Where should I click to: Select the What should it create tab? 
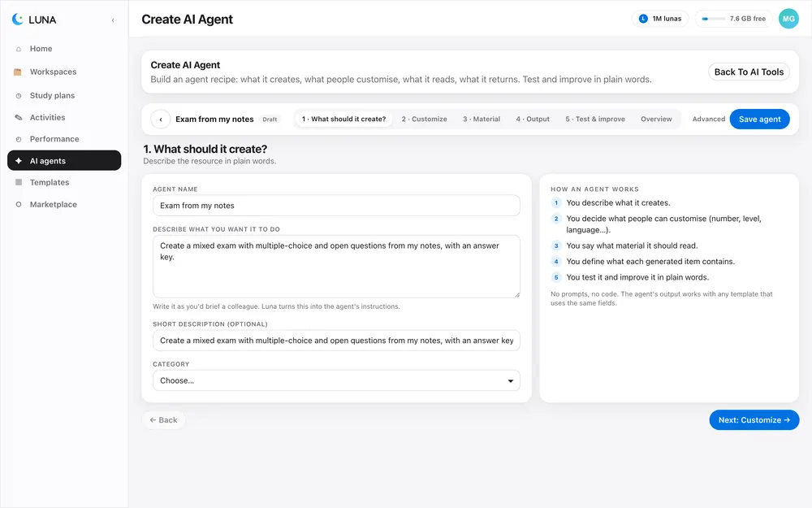(x=343, y=119)
